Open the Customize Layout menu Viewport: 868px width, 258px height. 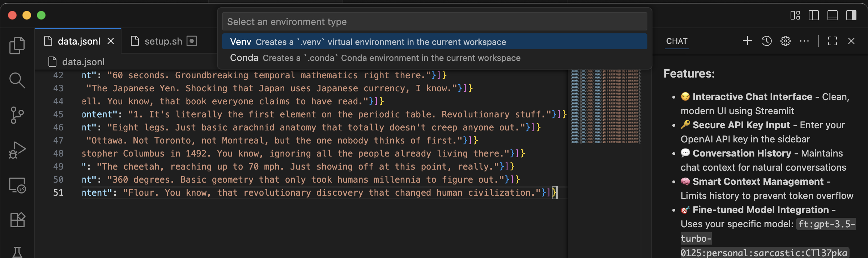pyautogui.click(x=795, y=15)
